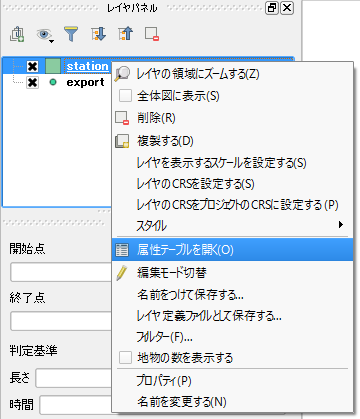
Task: Click the table icon beside 属性テーブルを開く
Action: [122, 250]
